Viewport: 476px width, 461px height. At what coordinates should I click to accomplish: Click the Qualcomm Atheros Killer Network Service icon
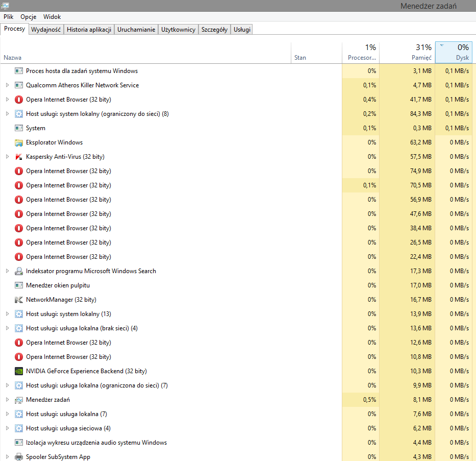[x=19, y=85]
